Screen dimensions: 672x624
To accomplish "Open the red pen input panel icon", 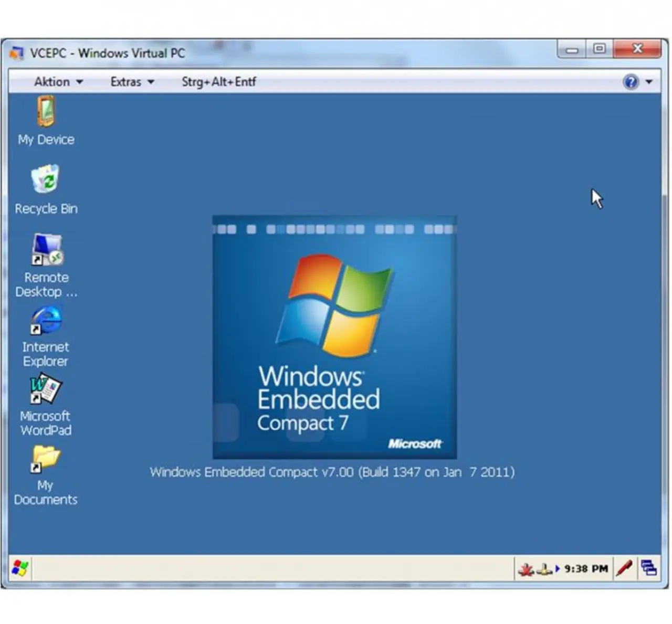I will [x=624, y=568].
